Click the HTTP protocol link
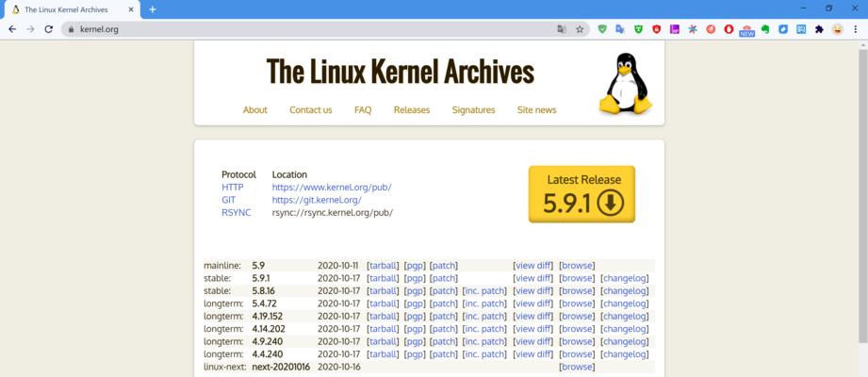This screenshot has height=377, width=868. [233, 188]
